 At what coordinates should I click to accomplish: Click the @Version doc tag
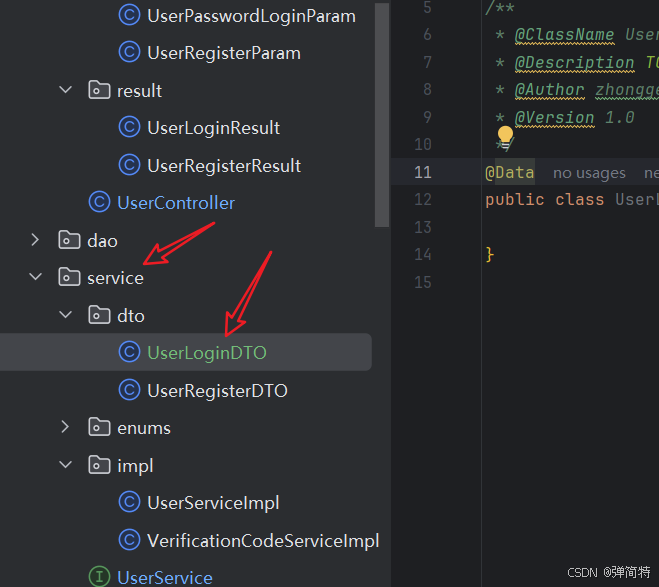[554, 118]
